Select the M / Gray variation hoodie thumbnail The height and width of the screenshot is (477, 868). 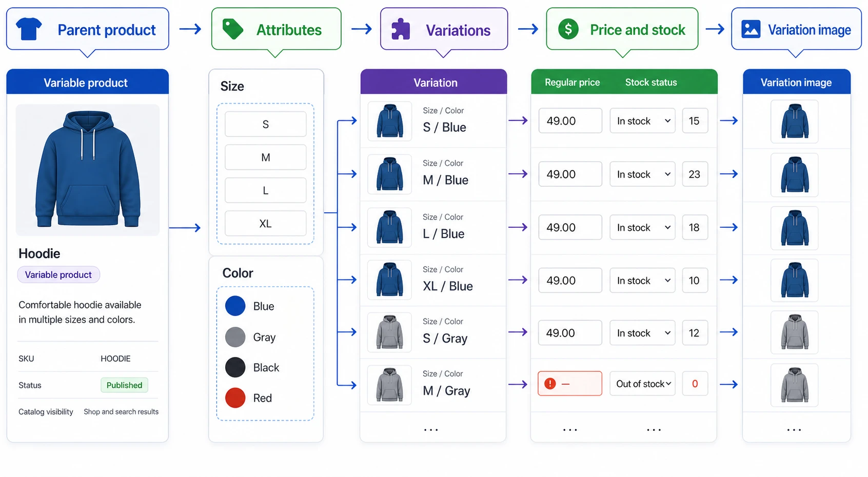[x=390, y=385]
